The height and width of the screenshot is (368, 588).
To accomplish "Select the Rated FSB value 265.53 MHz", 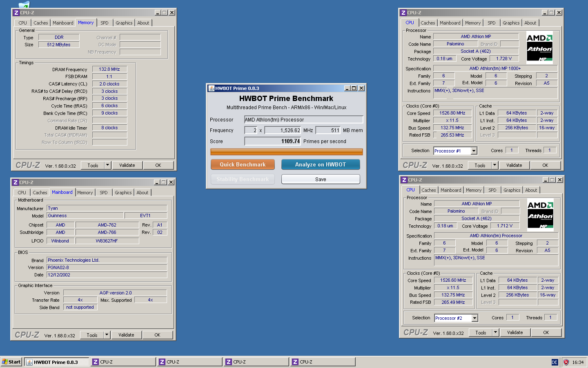I will [452, 135].
